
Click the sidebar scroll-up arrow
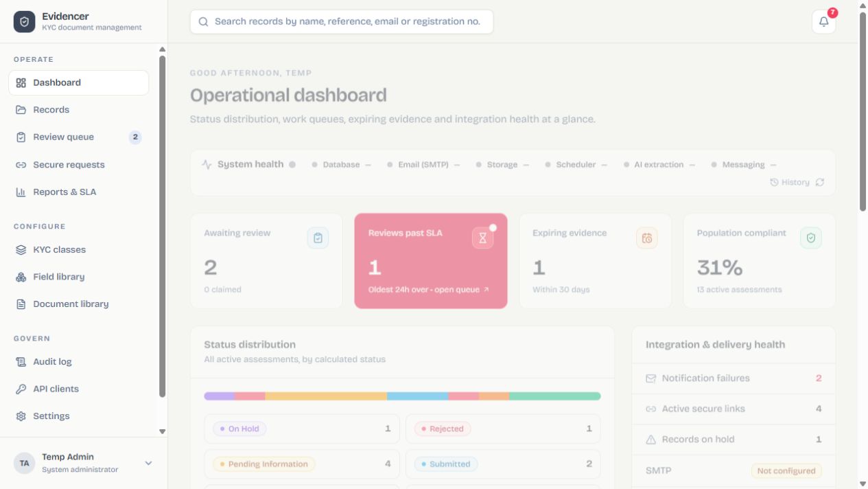163,49
